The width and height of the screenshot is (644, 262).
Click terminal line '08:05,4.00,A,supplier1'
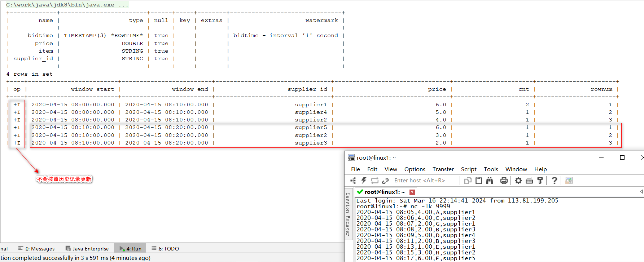[416, 212]
